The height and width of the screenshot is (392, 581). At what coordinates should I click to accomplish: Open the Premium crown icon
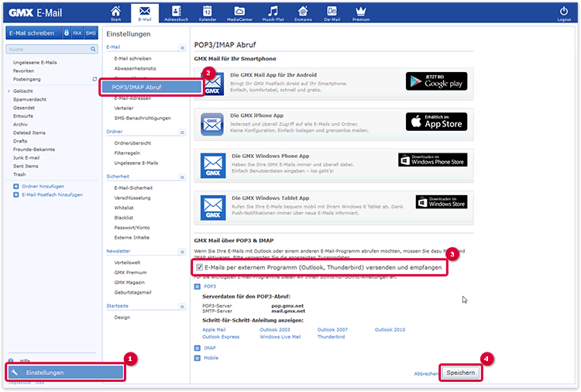(x=361, y=13)
